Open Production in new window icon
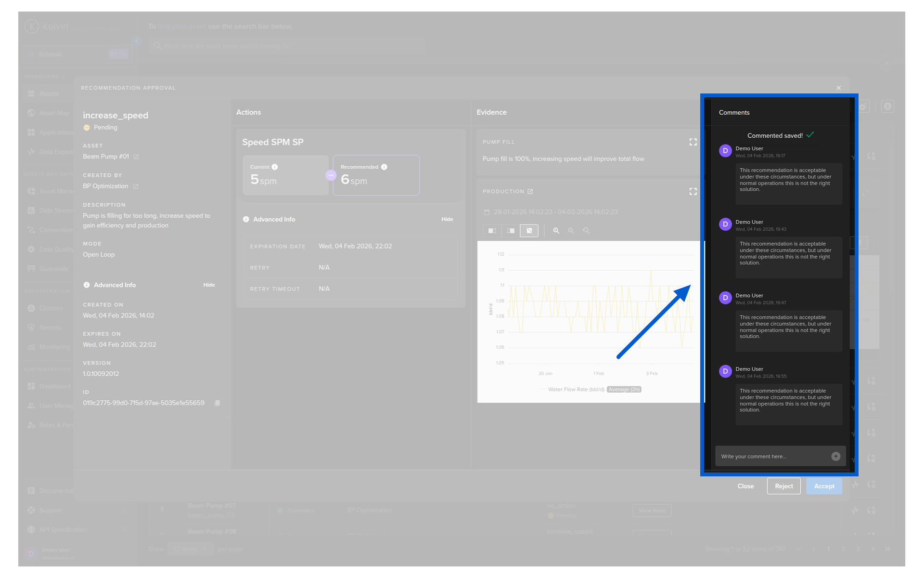 pyautogui.click(x=530, y=192)
